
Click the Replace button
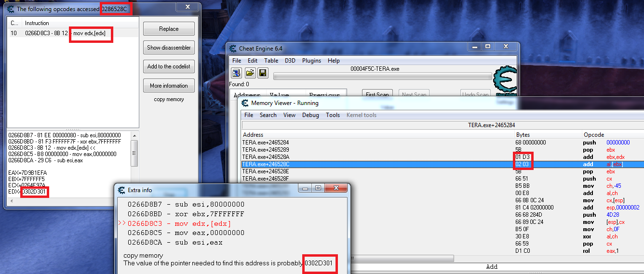(x=169, y=29)
